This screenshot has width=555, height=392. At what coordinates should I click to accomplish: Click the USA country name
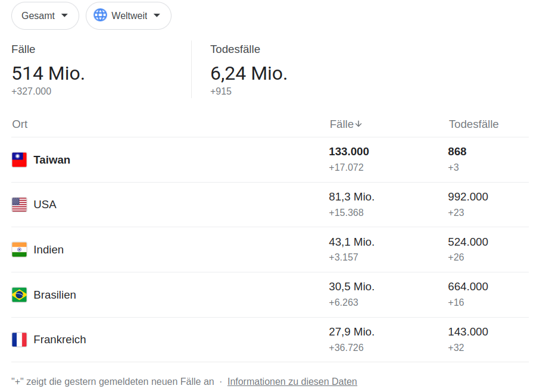(45, 205)
